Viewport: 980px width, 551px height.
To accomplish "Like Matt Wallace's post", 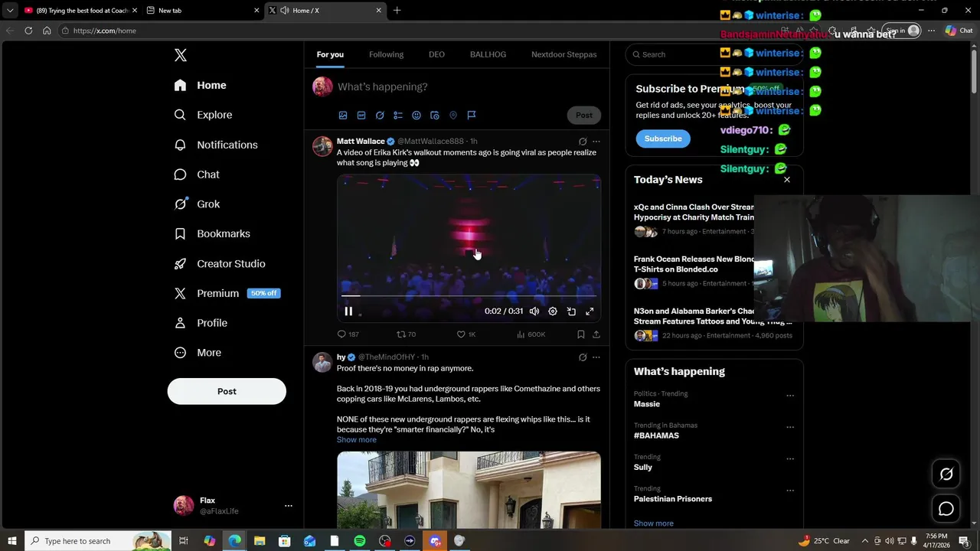I will tap(465, 334).
